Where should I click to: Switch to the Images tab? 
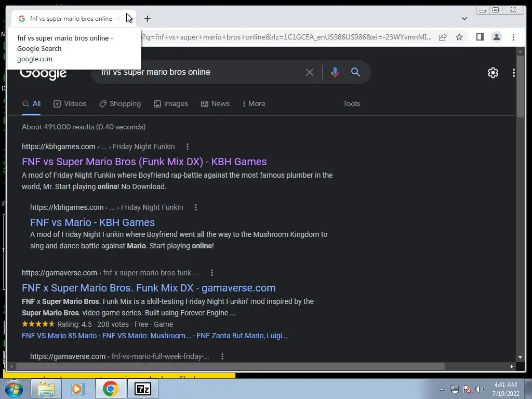170,104
